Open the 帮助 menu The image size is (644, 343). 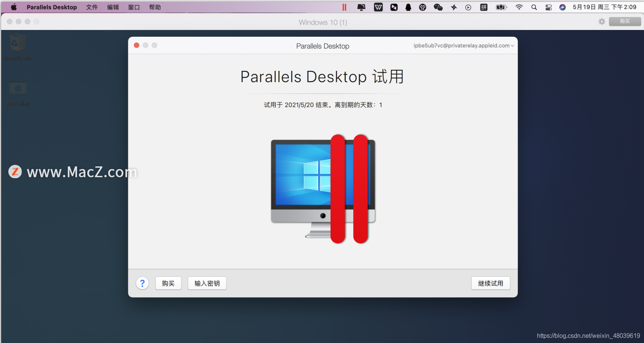pyautogui.click(x=155, y=7)
